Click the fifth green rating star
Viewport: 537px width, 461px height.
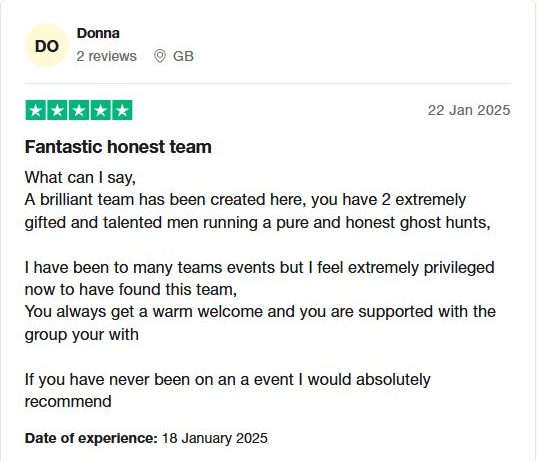[x=122, y=110]
